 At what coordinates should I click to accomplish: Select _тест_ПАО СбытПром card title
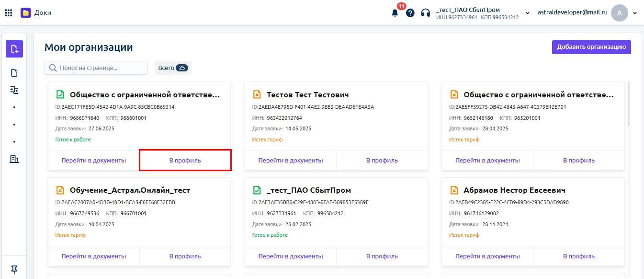(x=309, y=190)
